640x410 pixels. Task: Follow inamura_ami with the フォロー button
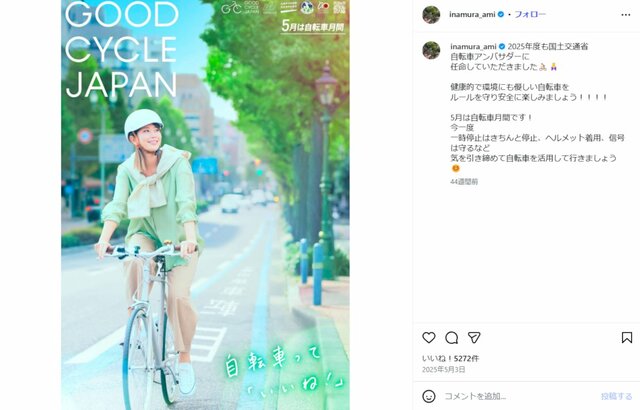coord(530,14)
